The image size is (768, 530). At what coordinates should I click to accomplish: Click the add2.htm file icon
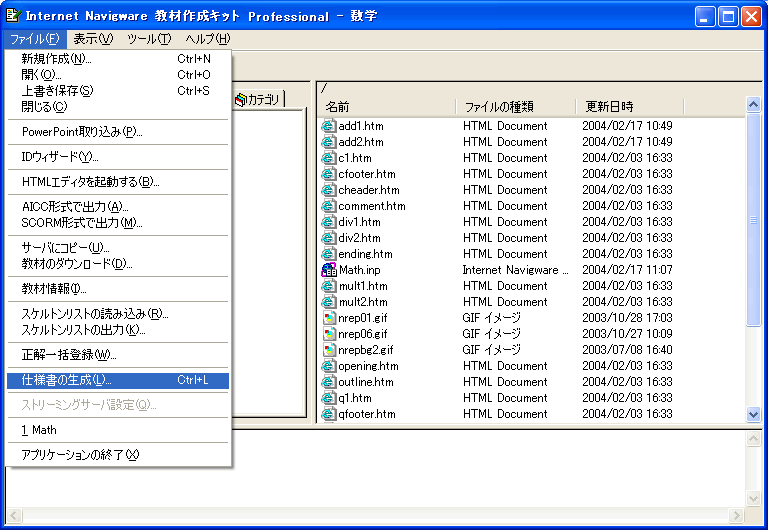tap(329, 142)
